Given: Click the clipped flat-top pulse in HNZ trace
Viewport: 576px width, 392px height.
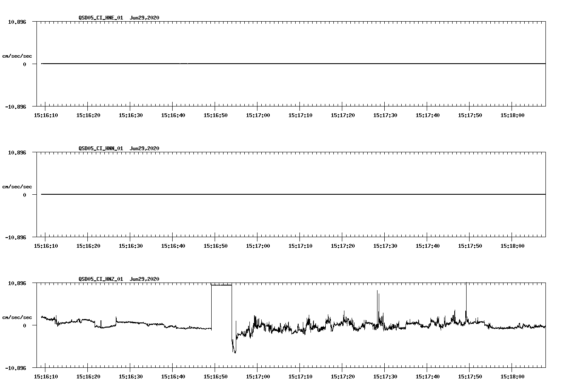Looking at the screenshot, I should click(221, 285).
